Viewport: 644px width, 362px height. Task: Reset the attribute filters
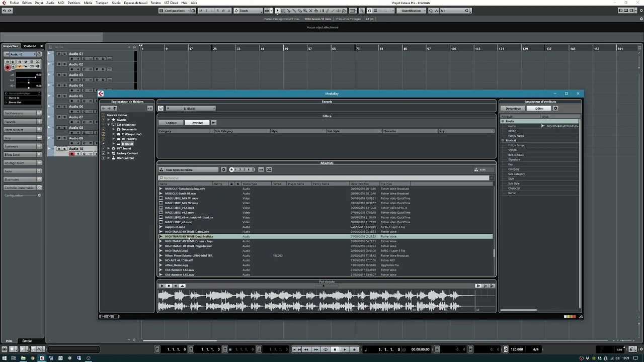point(214,123)
